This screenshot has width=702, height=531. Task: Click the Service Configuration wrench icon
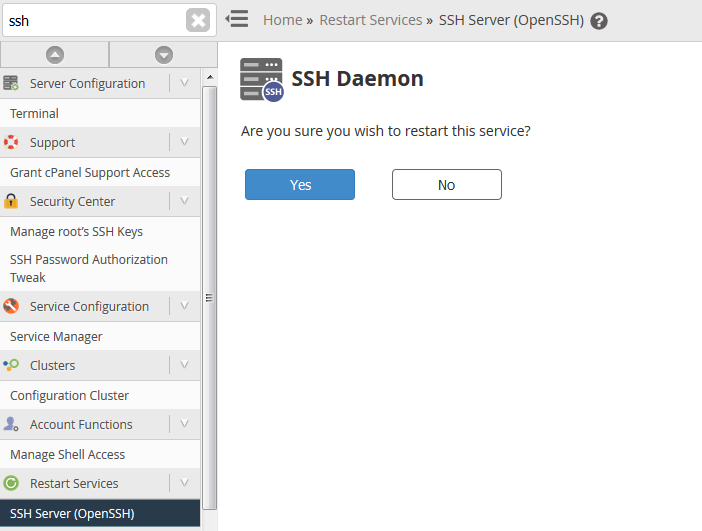11,306
